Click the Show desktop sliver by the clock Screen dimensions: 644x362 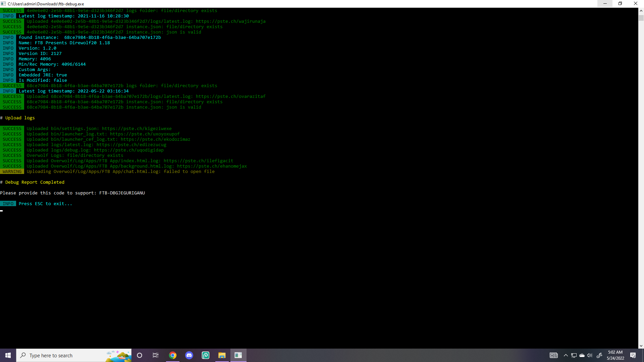pyautogui.click(x=643, y=355)
